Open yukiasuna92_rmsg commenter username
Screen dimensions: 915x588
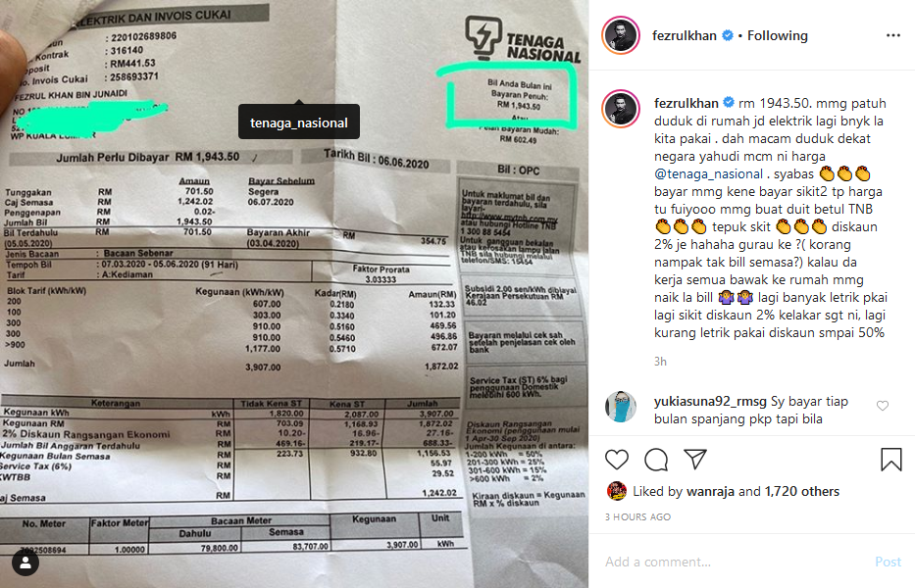click(710, 402)
